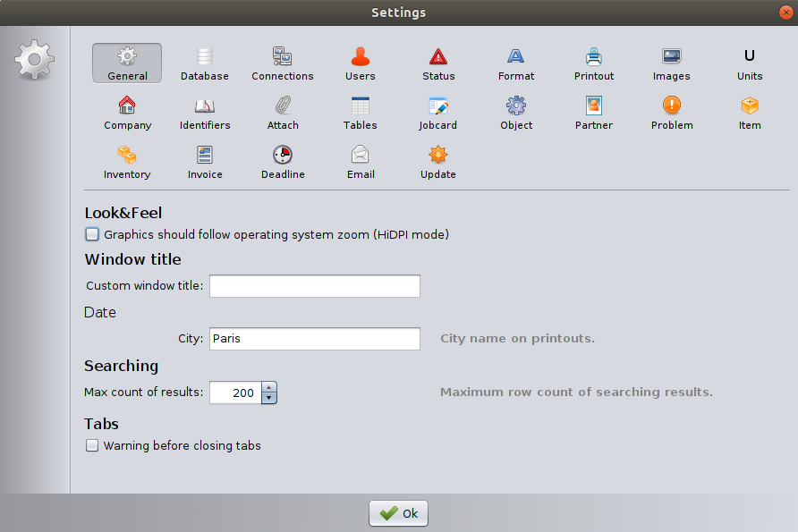
Task: Select the Jobcard settings icon
Action: (437, 113)
